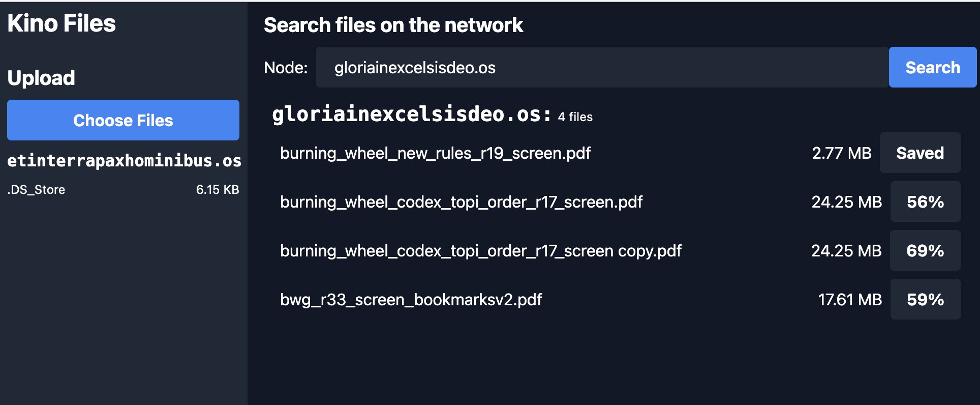Click the 2.77 MB size value

point(842,153)
